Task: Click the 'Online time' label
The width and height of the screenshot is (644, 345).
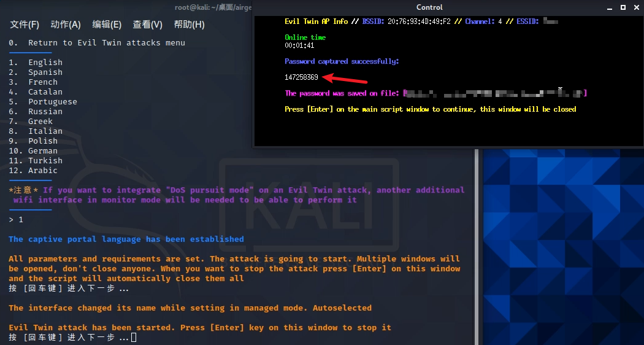Action: pyautogui.click(x=305, y=37)
